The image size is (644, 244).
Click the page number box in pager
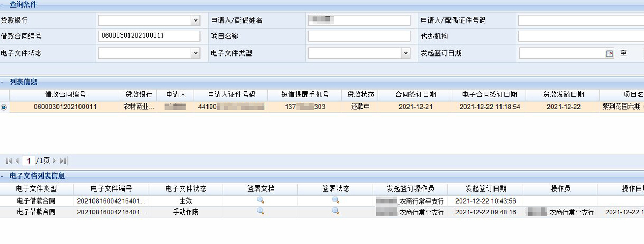click(28, 161)
